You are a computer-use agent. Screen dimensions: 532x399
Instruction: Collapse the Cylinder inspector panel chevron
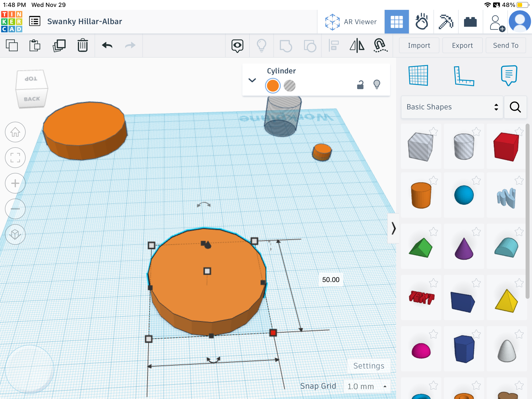[252, 80]
